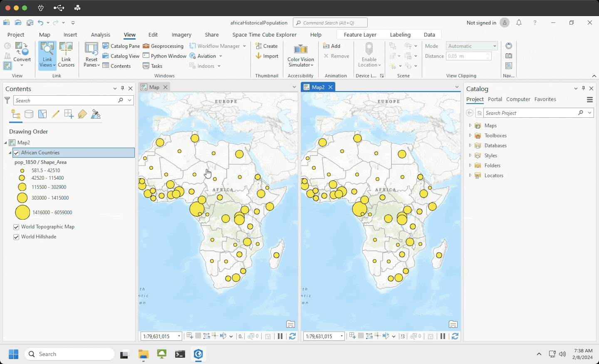Click the Create thumbnail button

click(x=267, y=46)
